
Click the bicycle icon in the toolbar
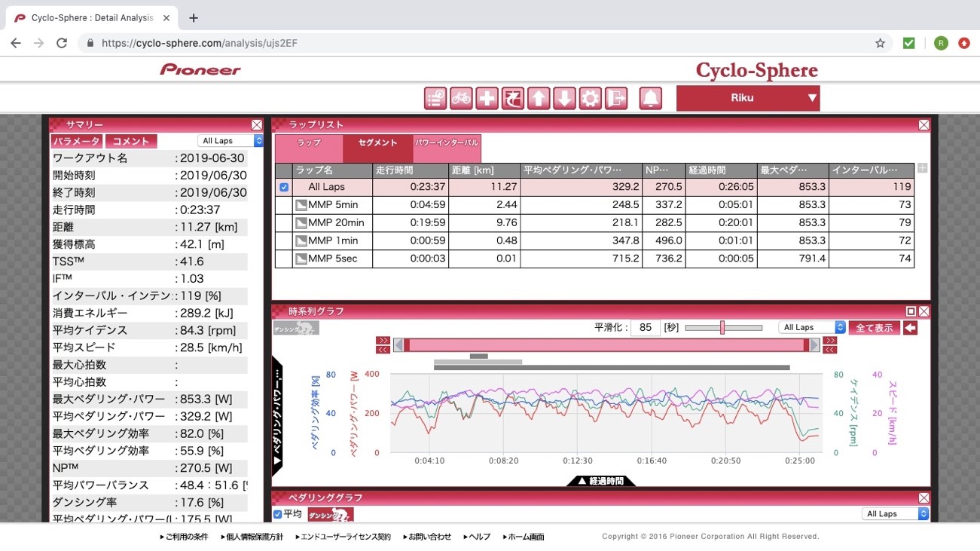point(461,99)
